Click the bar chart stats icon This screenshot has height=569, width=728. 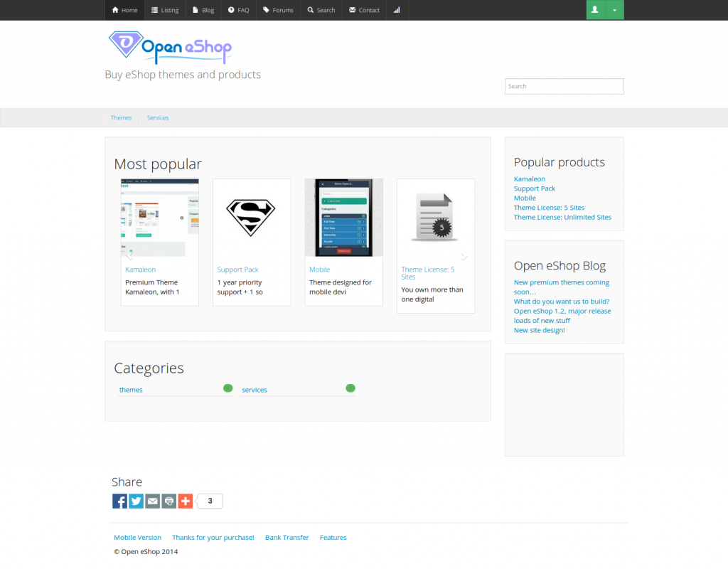pyautogui.click(x=397, y=10)
